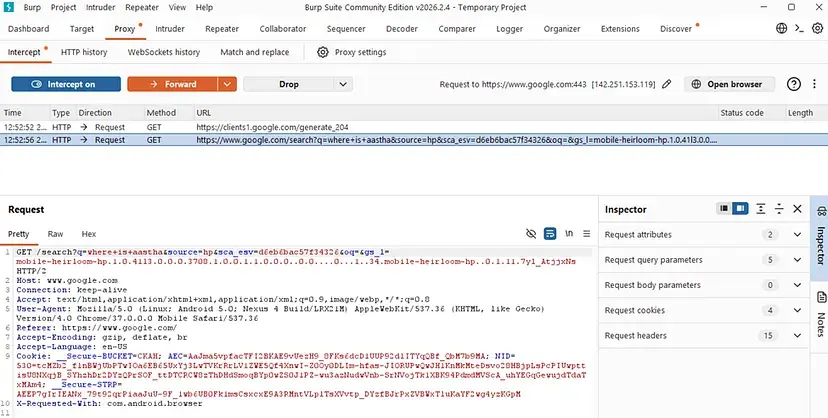Switch to the Comparer tab
828x418 pixels.
[x=457, y=29]
